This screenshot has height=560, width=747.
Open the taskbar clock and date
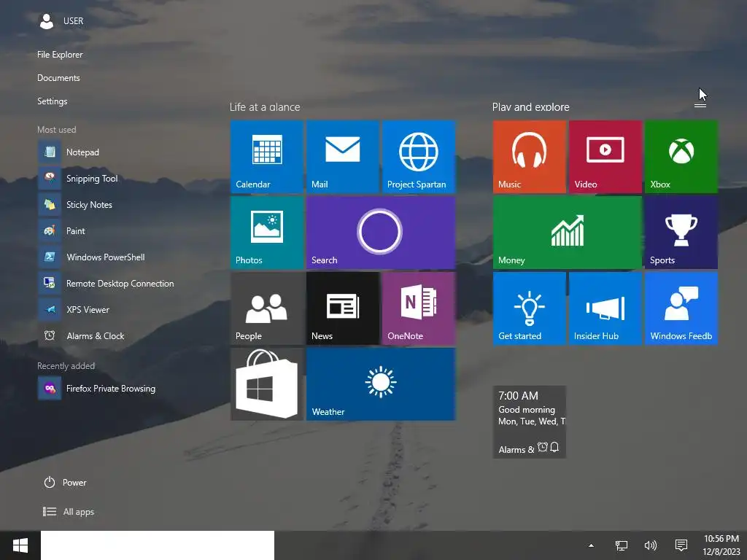pyautogui.click(x=721, y=545)
